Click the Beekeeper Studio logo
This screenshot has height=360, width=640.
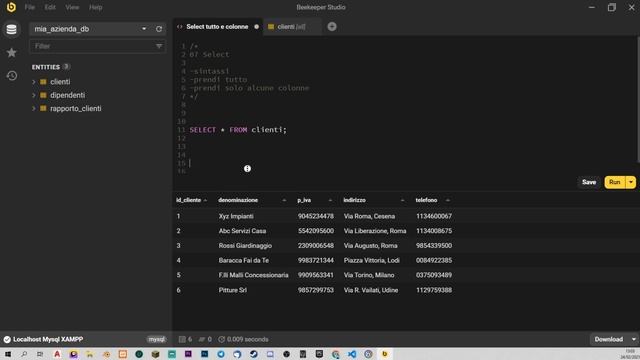[11, 7]
